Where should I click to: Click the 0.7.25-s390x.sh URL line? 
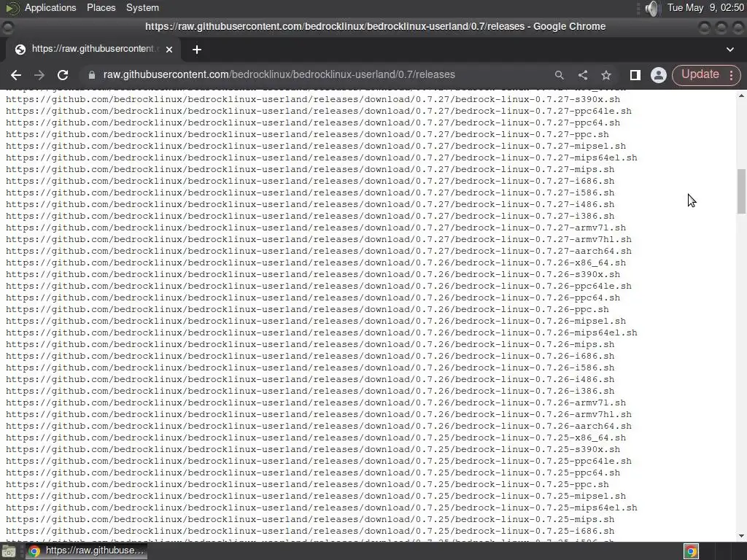pos(313,449)
